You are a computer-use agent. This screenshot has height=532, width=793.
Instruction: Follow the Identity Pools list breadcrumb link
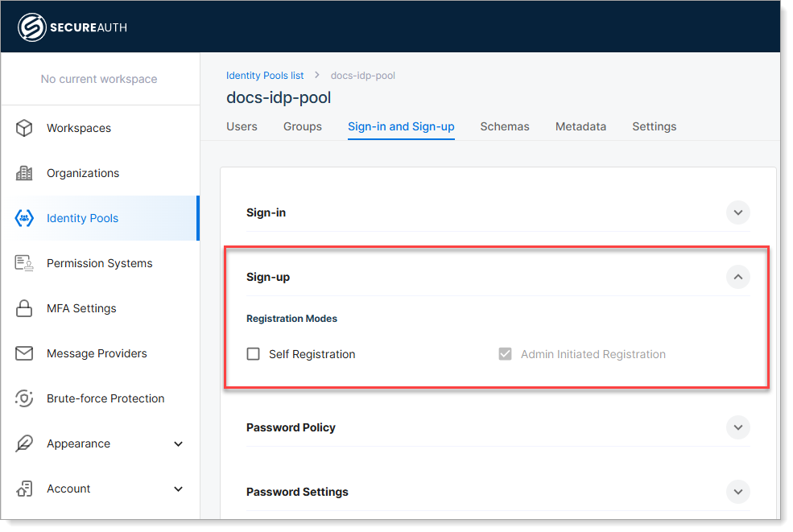(265, 76)
